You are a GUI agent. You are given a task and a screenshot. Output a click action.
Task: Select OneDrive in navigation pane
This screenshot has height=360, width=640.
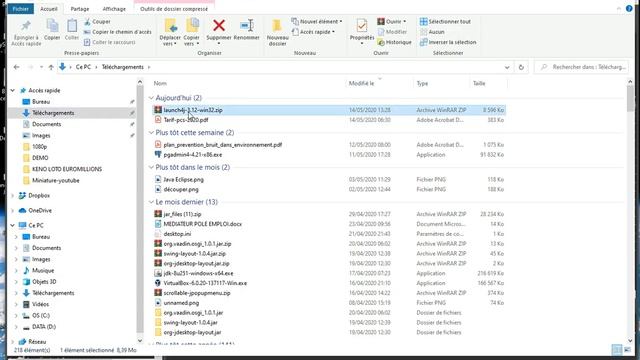click(x=40, y=211)
